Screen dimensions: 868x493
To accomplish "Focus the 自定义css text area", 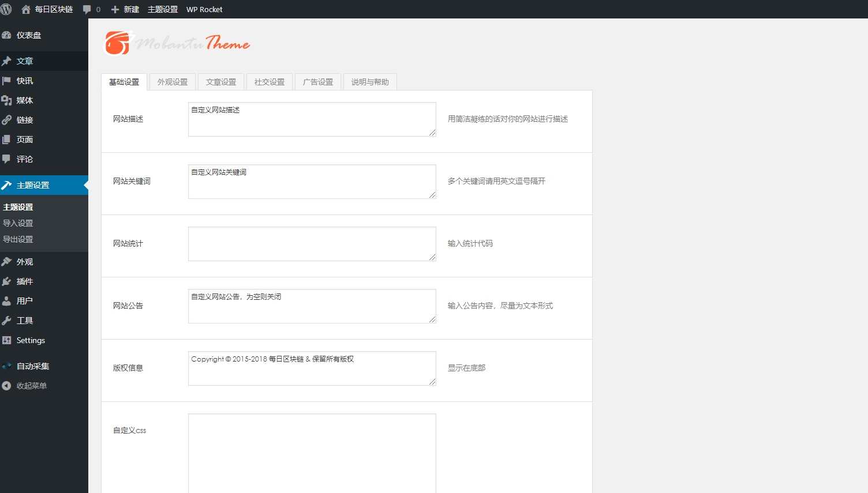I will click(312, 453).
